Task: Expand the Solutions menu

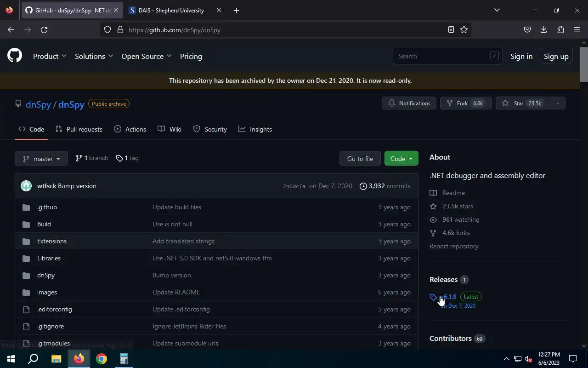Action: pyautogui.click(x=94, y=56)
